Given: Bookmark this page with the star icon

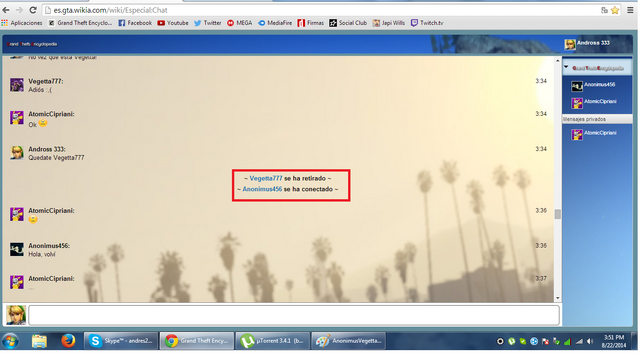Looking at the screenshot, I should click(615, 10).
